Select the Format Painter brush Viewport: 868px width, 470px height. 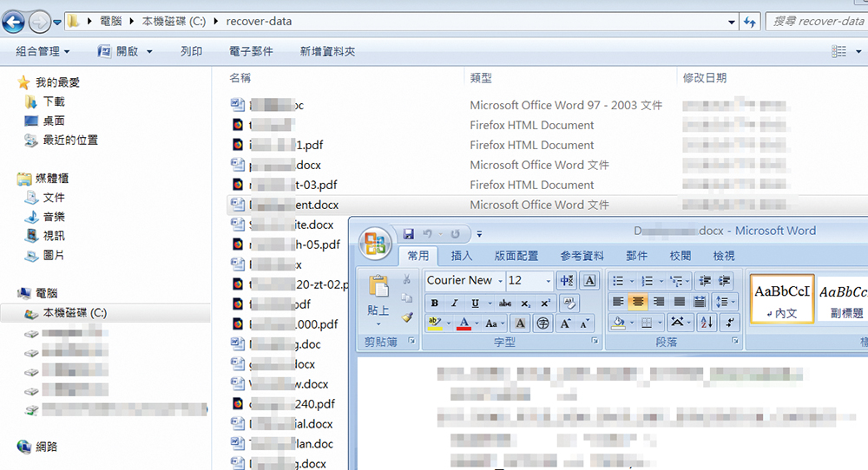coord(407,317)
